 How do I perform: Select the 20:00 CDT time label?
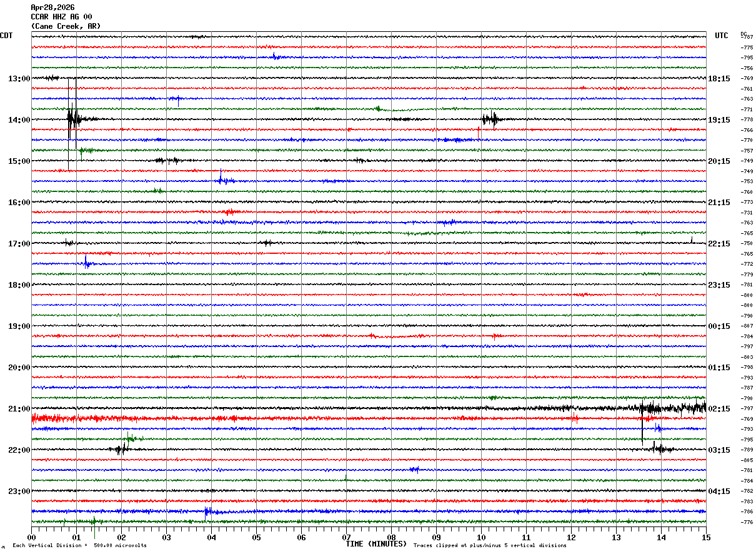click(19, 368)
